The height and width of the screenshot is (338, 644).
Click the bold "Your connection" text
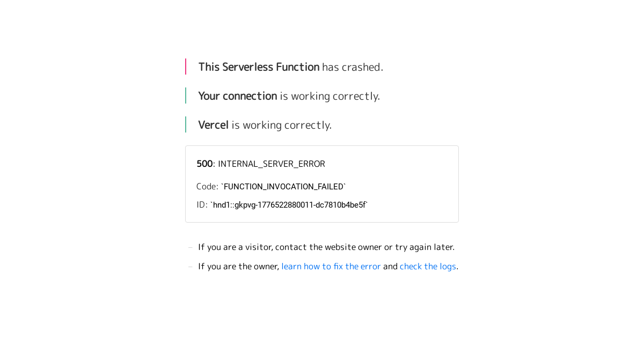tap(238, 96)
